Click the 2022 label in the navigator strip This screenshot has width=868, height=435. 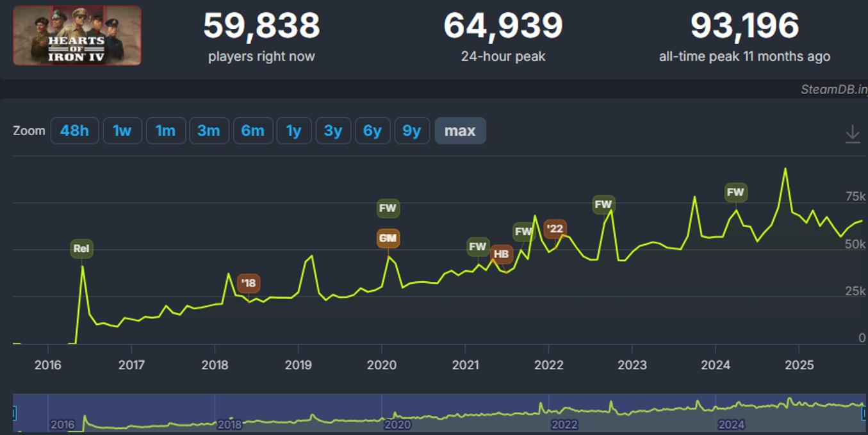pos(564,425)
